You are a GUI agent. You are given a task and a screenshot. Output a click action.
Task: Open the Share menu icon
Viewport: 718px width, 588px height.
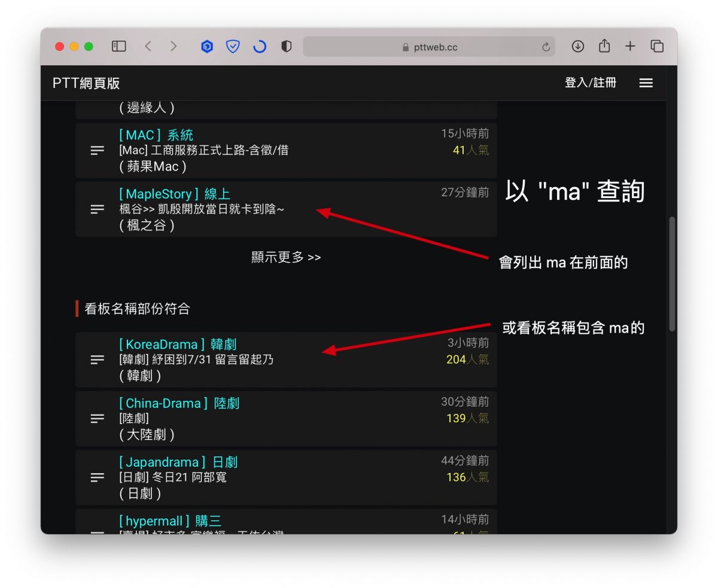pos(604,45)
